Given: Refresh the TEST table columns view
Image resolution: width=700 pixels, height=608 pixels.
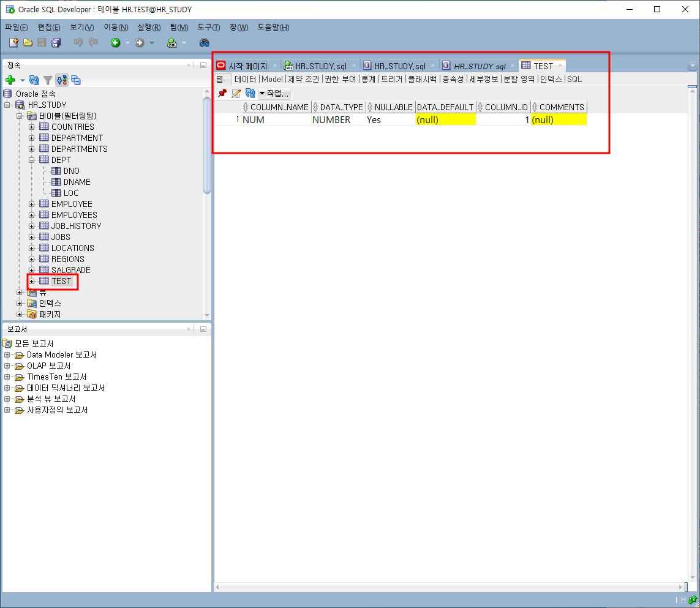Looking at the screenshot, I should point(250,93).
